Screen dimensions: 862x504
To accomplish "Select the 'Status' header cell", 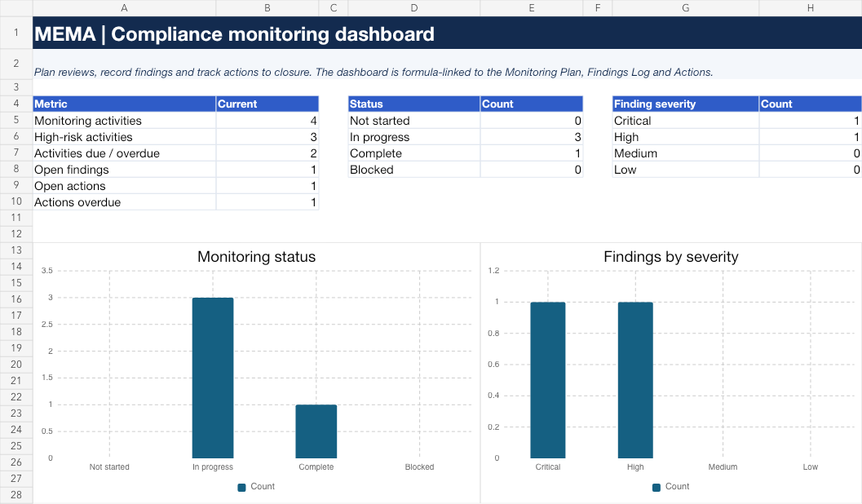I will point(414,104).
